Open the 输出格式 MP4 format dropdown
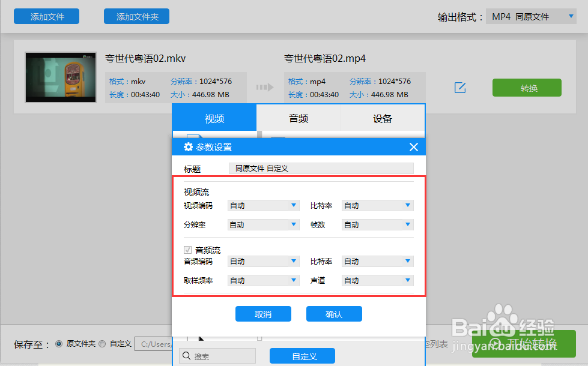The image size is (588, 366). tap(531, 16)
